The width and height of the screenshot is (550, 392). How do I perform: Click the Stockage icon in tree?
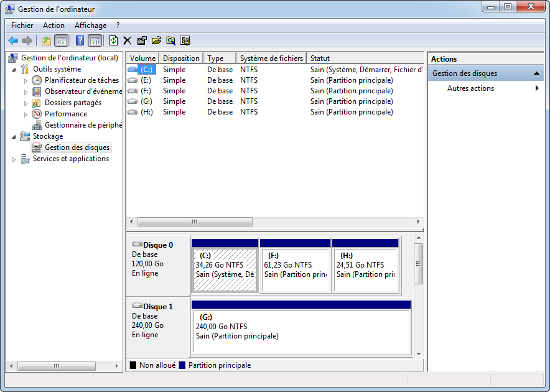(x=25, y=136)
